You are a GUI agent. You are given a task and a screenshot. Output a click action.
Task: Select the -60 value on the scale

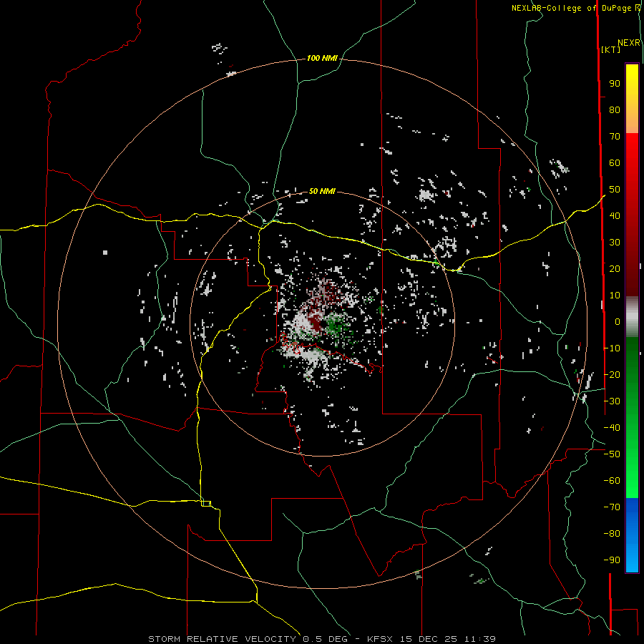pos(612,481)
